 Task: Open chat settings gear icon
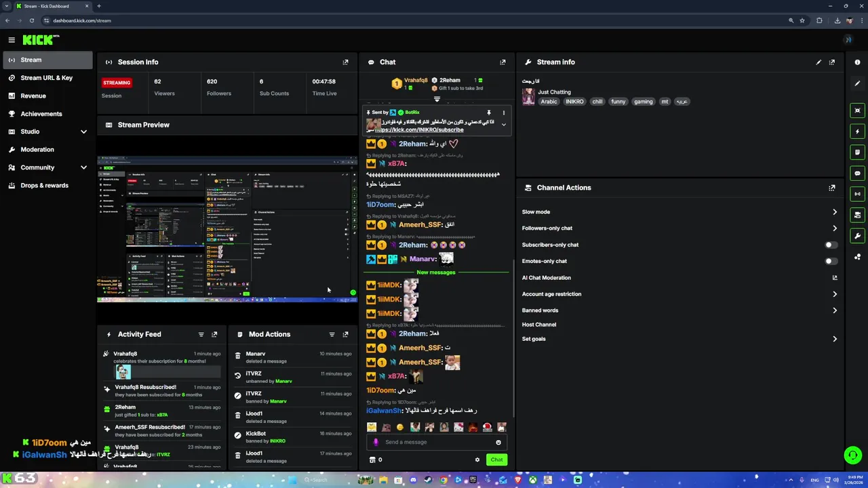(477, 460)
